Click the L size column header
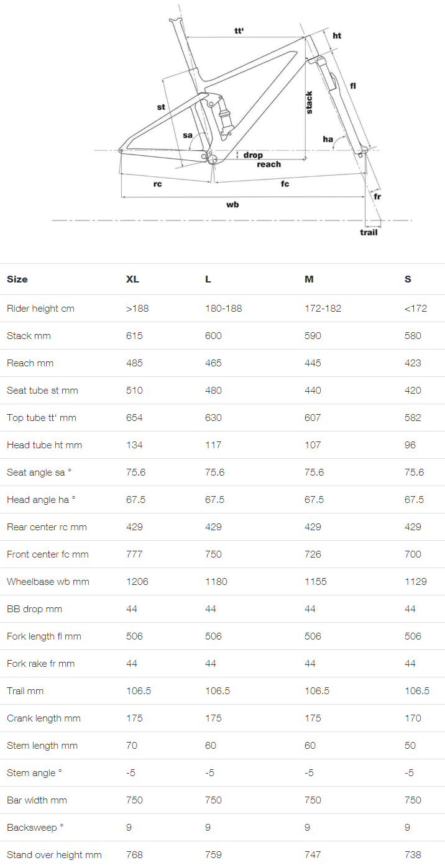 (x=208, y=279)
